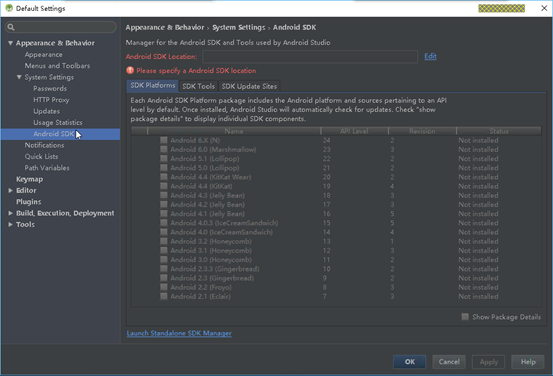Image resolution: width=553 pixels, height=376 pixels.
Task: Enable Show Package Details checkbox
Action: click(x=465, y=317)
